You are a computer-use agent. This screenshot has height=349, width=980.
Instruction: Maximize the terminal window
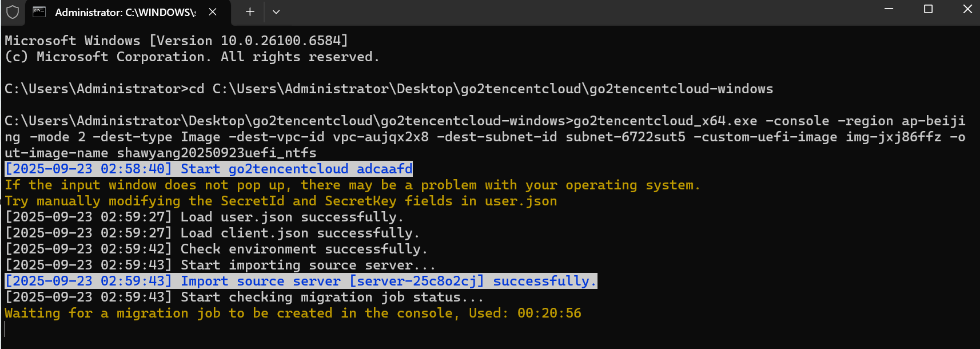tap(928, 9)
